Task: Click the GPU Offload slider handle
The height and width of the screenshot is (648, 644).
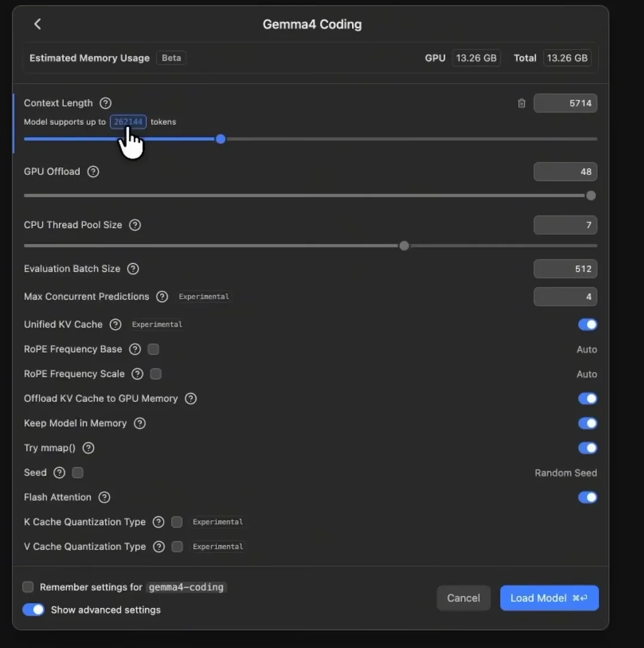Action: pyautogui.click(x=591, y=195)
